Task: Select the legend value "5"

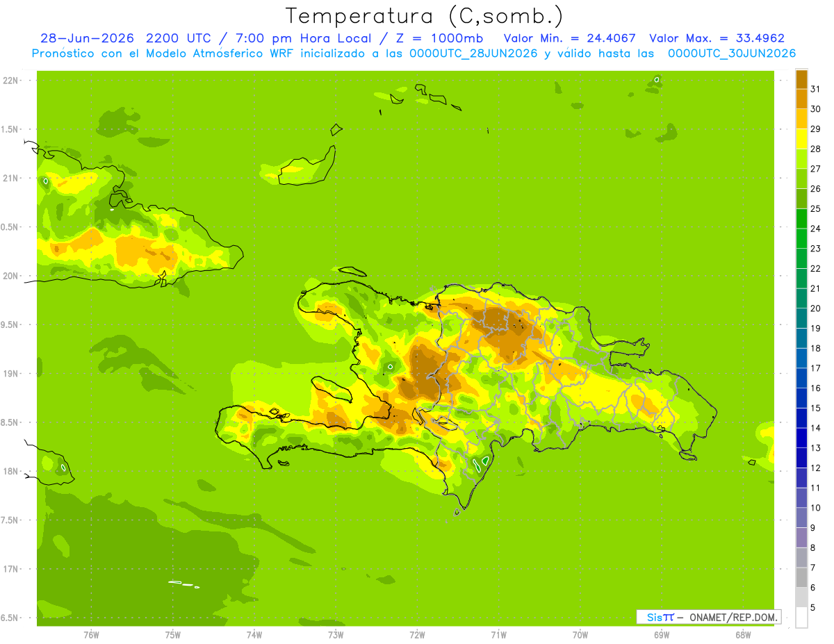Action: click(813, 608)
